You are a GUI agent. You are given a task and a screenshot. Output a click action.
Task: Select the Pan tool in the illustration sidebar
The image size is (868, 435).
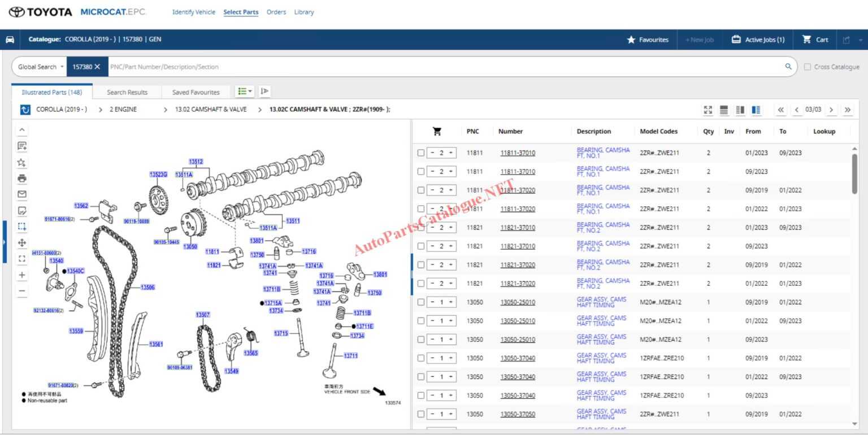(x=21, y=242)
